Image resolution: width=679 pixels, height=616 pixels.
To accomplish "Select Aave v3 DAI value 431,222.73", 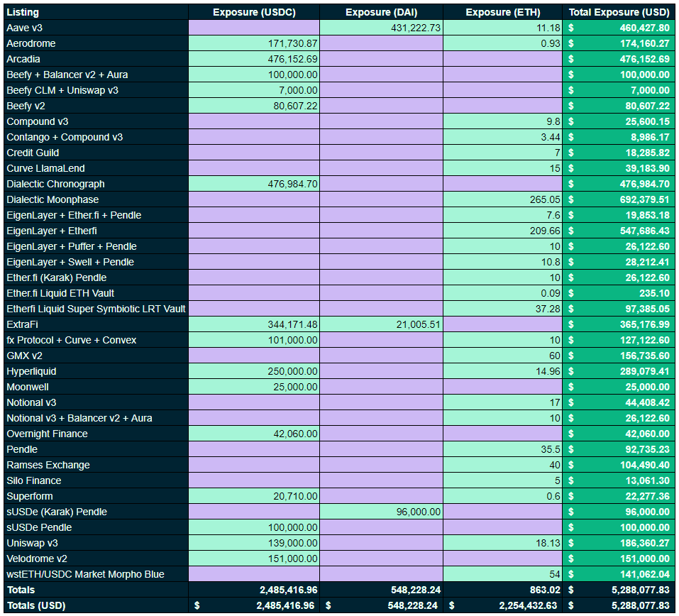I will [382, 28].
